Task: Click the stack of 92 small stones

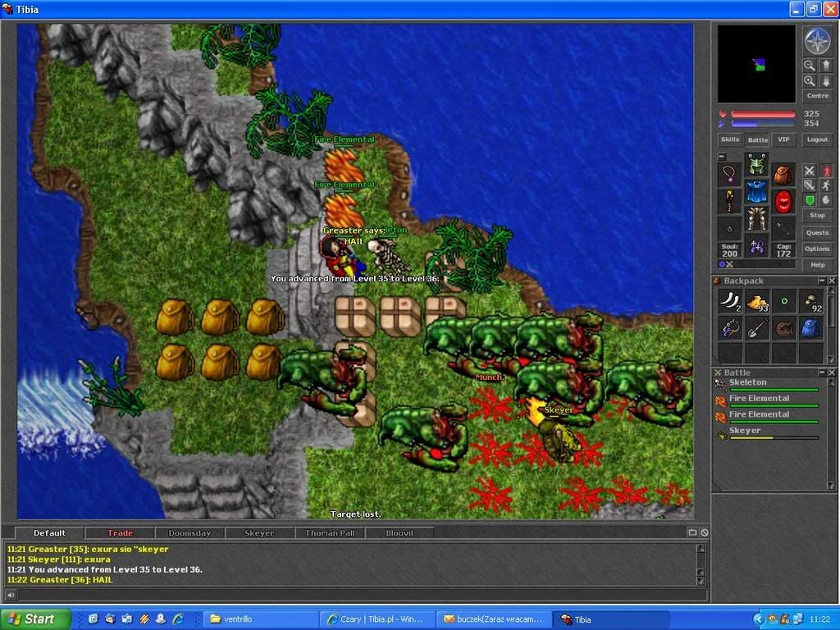Action: coord(811,301)
